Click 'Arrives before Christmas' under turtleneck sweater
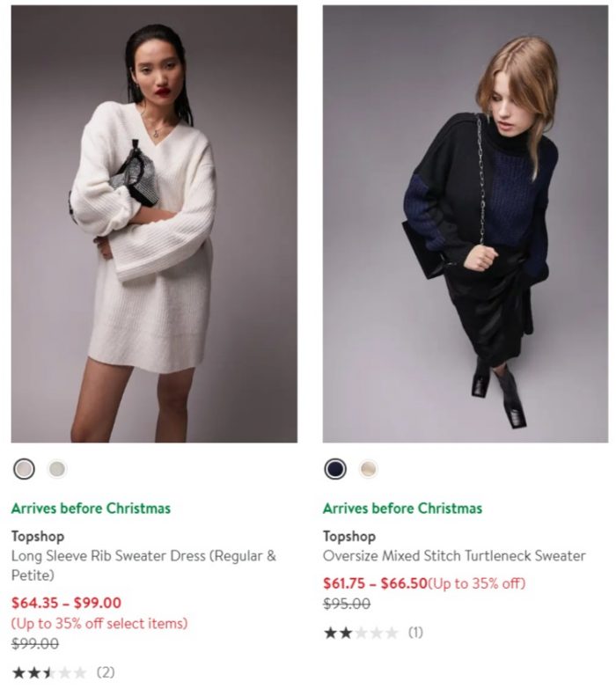The height and width of the screenshot is (689, 616). [402, 509]
